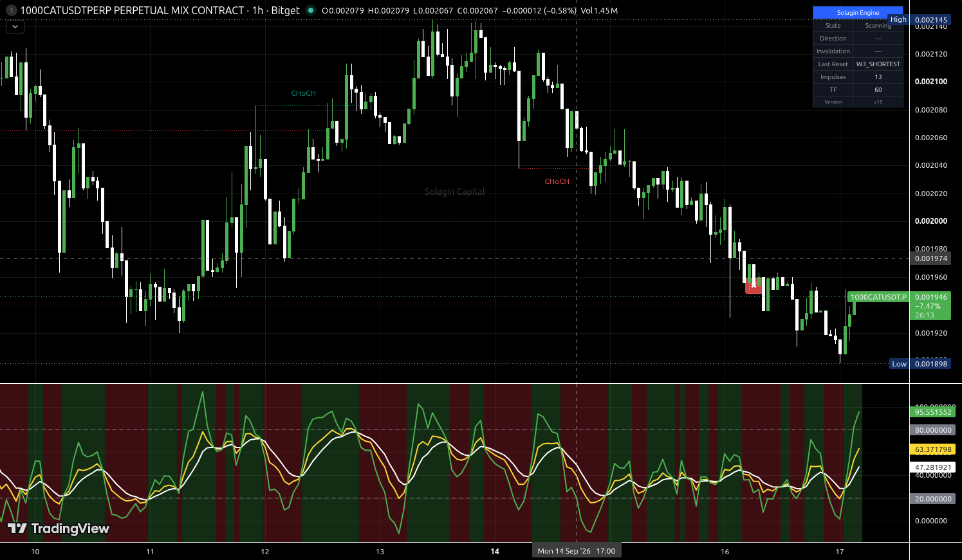
Task: Click the Direction row label
Action: tap(833, 38)
